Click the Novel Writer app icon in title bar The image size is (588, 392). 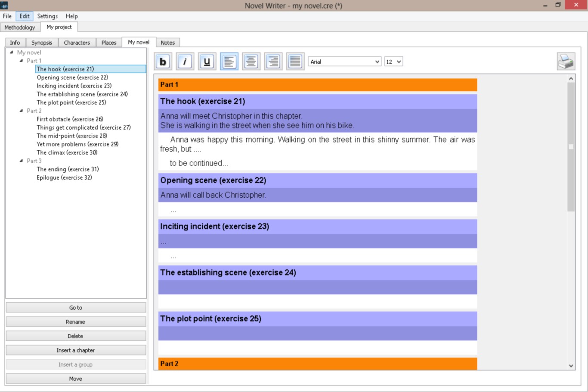4,5
